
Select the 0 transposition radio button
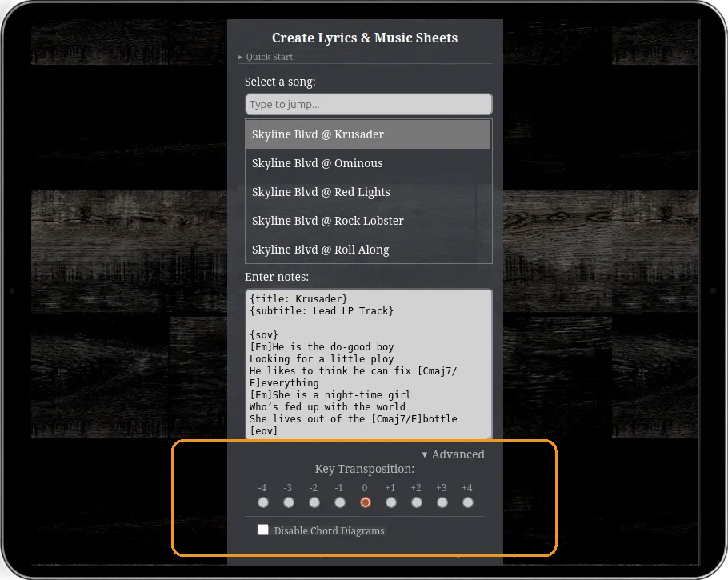click(366, 502)
